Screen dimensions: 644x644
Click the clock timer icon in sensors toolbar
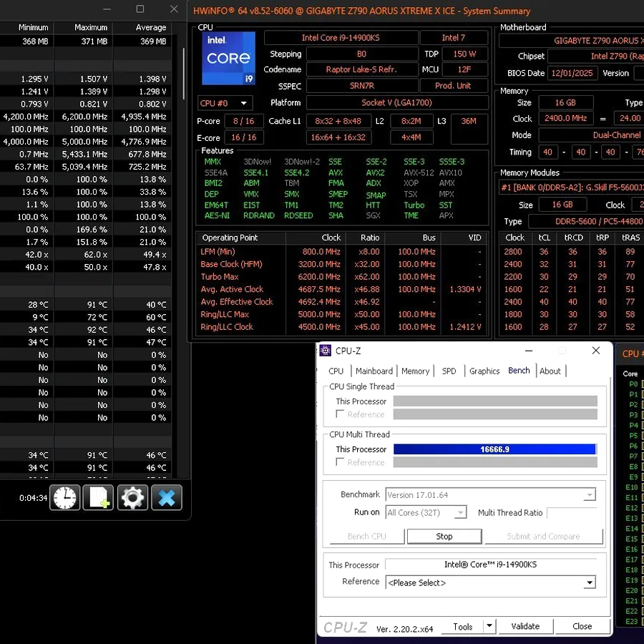(65, 497)
